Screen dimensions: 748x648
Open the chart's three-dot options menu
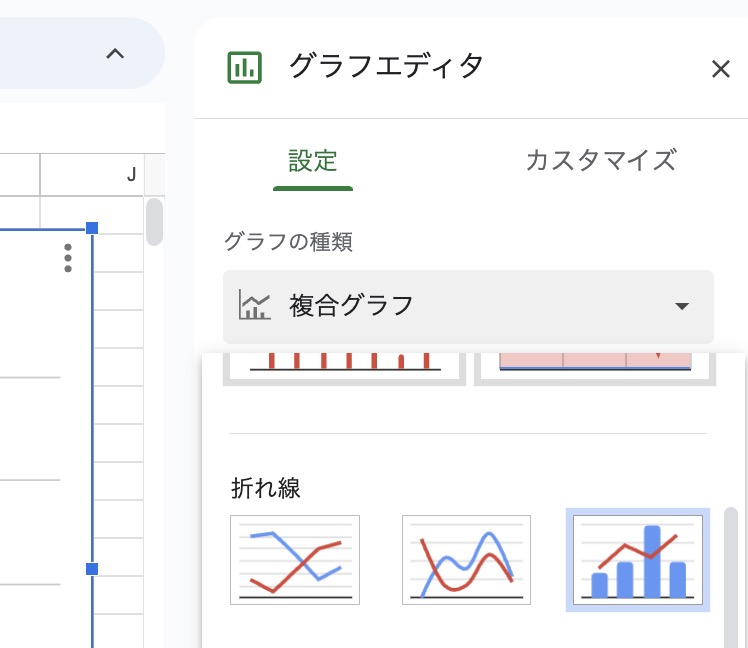click(68, 258)
